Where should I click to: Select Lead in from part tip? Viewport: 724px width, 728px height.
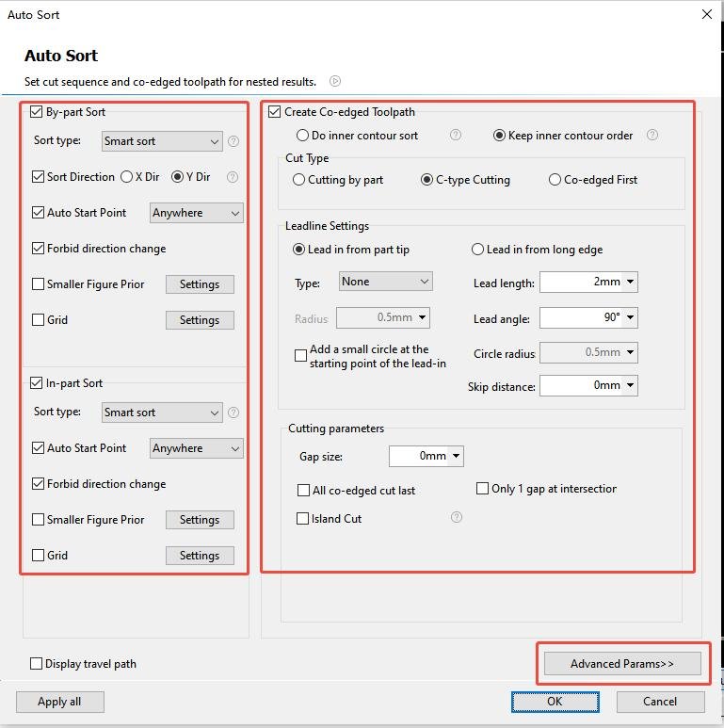[298, 250]
